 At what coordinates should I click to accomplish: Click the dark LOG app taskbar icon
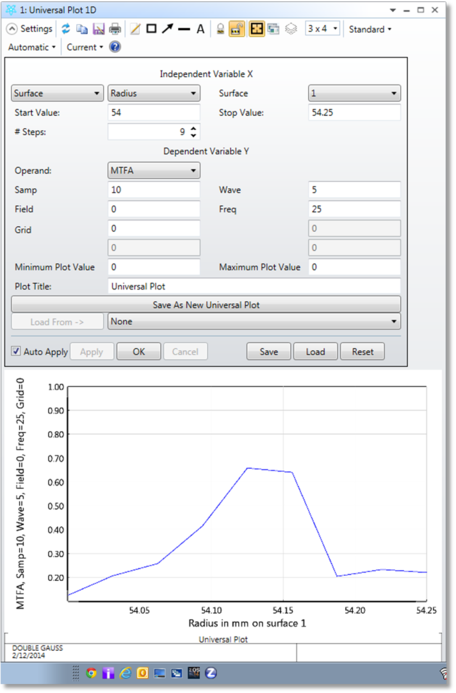click(x=194, y=673)
